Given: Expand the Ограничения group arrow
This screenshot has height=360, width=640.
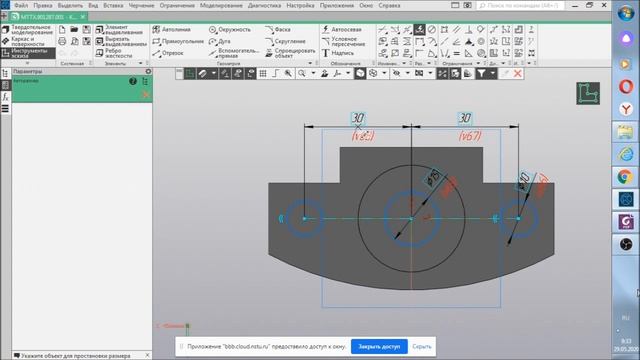Looking at the screenshot, I should click(478, 63).
